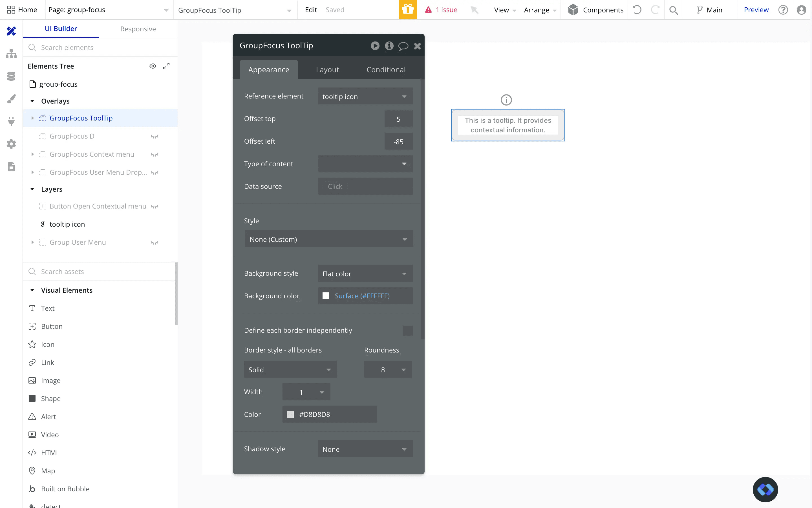Collapse the Visual Elements section
This screenshot has height=508, width=812.
pyautogui.click(x=32, y=290)
